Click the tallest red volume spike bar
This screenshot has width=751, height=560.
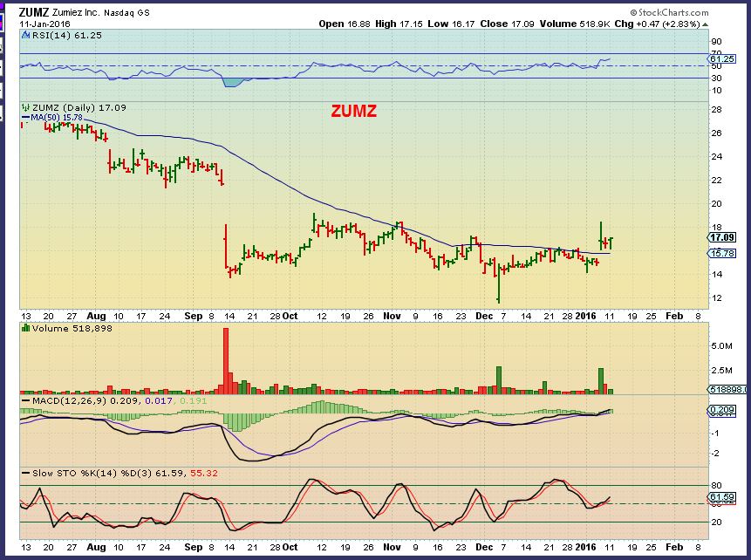(x=226, y=361)
